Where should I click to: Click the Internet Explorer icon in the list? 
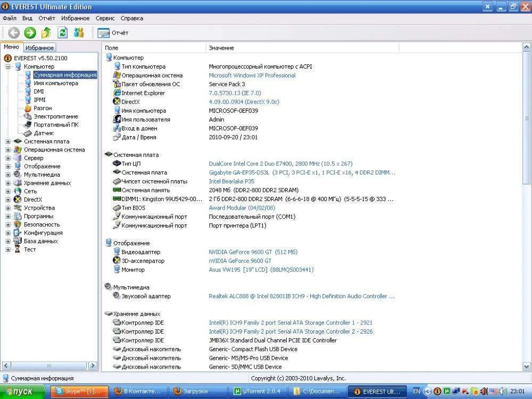click(117, 93)
